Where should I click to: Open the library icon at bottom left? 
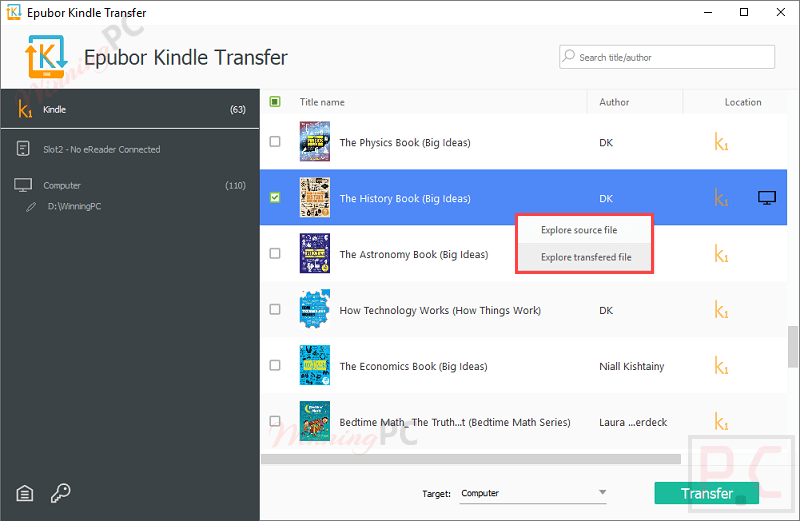pyautogui.click(x=24, y=493)
